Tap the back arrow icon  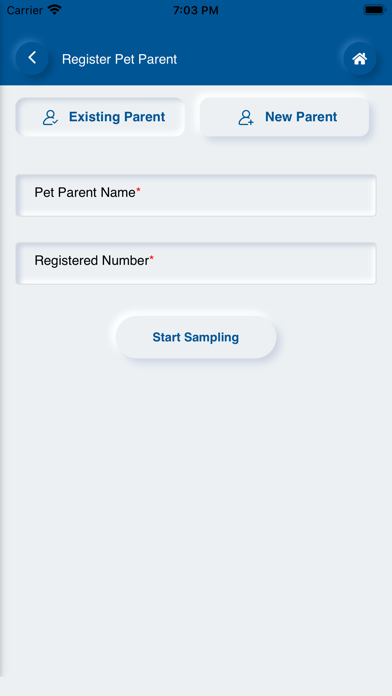coord(32,58)
